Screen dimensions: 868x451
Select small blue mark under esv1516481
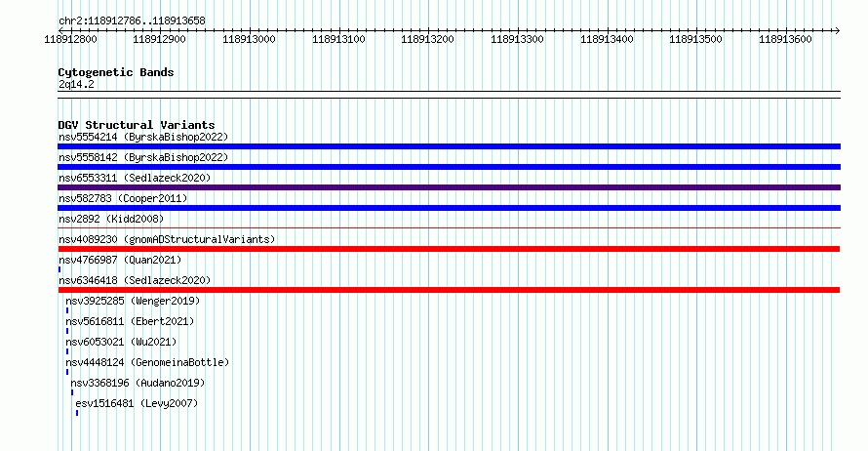pos(77,413)
